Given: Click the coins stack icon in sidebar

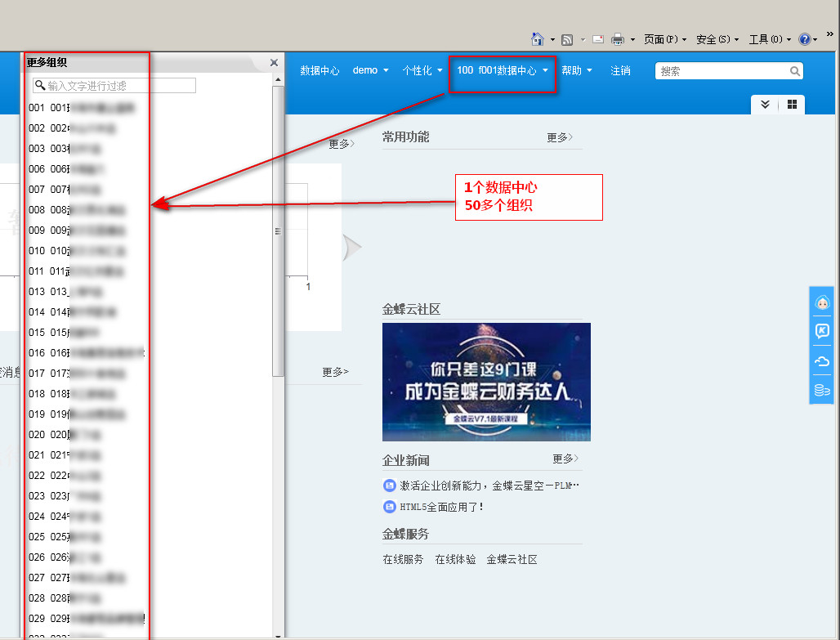Looking at the screenshot, I should pos(822,390).
